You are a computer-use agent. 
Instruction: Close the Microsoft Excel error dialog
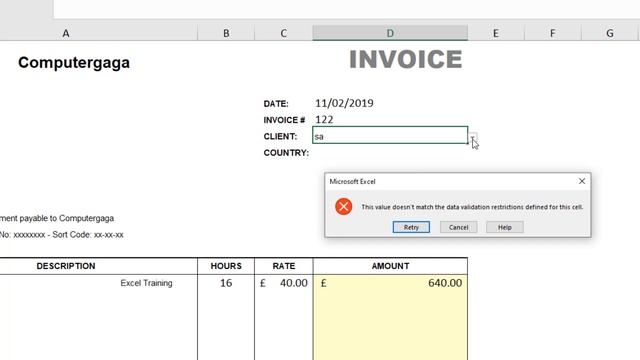582,181
